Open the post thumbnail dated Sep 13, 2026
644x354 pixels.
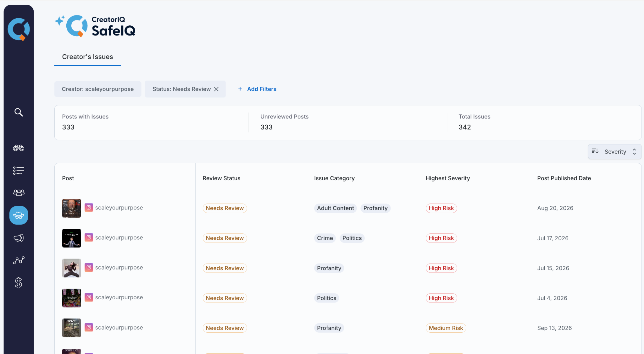(71, 328)
